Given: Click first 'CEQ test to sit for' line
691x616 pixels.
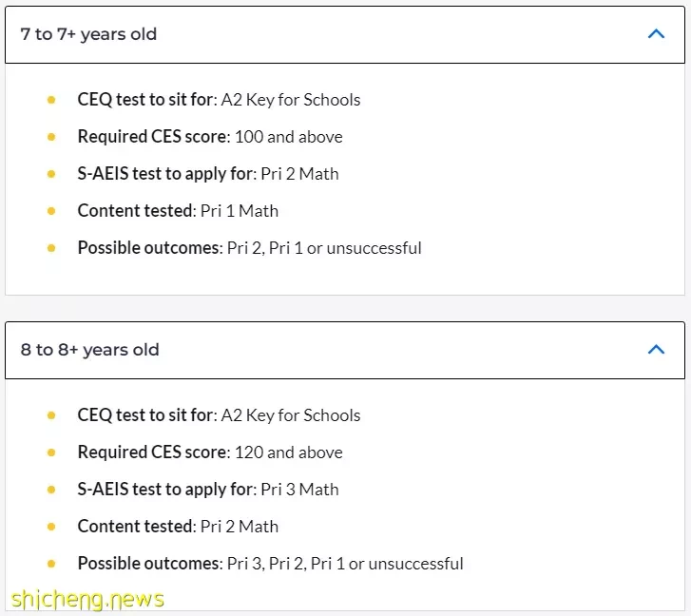Looking at the screenshot, I should tap(219, 100).
